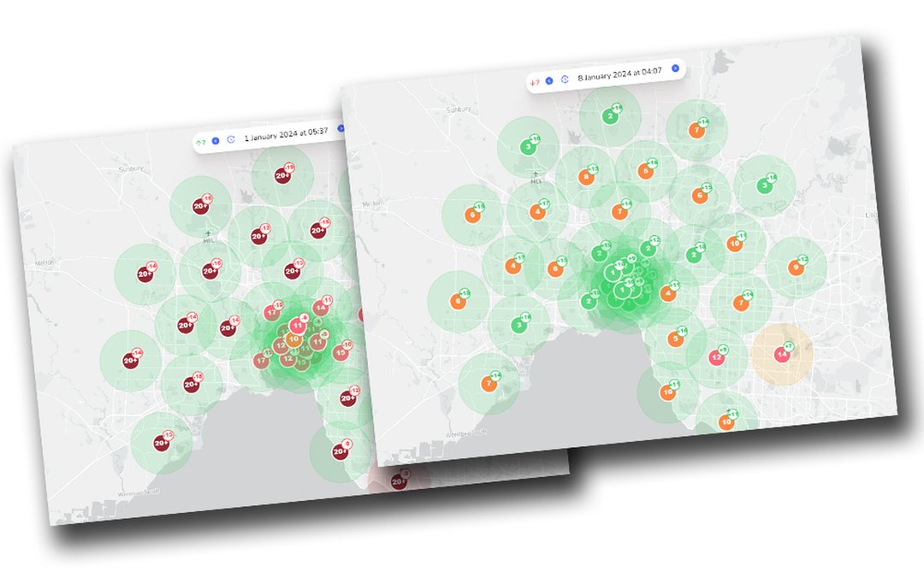Open the '1 January 2024 at 05:37' date selector
This screenshot has width=924, height=583.
[286, 134]
